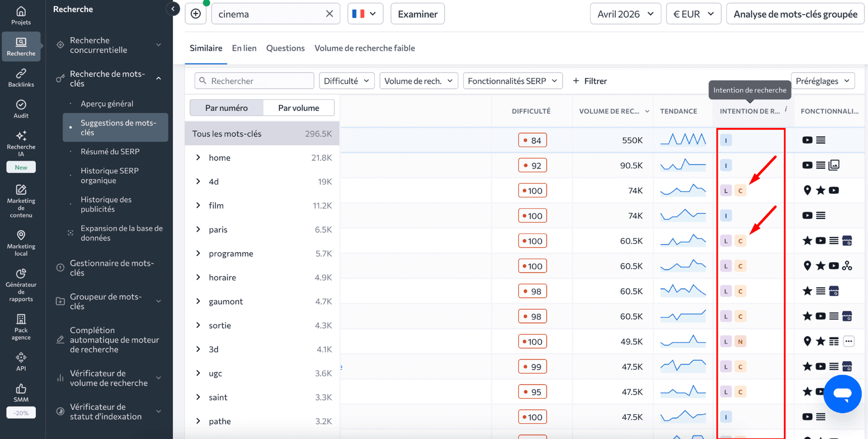This screenshot has height=439, width=868.
Task: Click the more SERP features ellipsis icon
Action: coord(849,341)
